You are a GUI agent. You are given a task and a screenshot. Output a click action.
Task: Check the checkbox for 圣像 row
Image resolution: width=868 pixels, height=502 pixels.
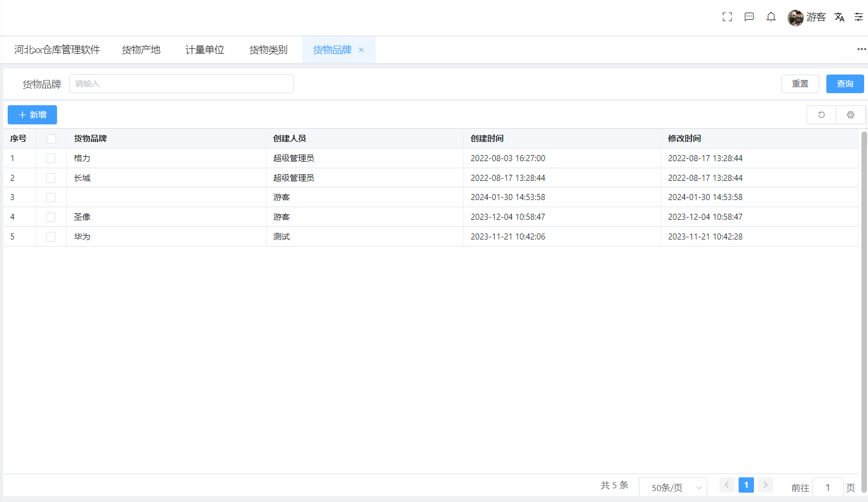51,217
